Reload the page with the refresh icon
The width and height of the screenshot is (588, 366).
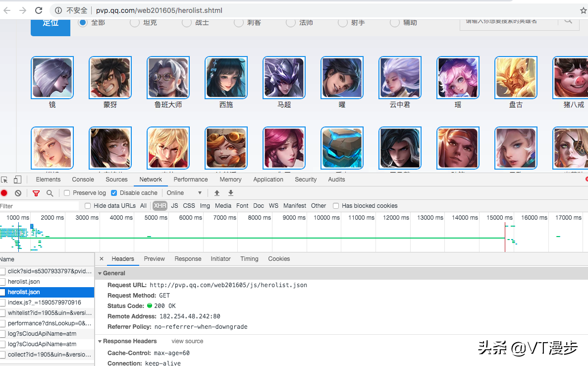tap(39, 10)
